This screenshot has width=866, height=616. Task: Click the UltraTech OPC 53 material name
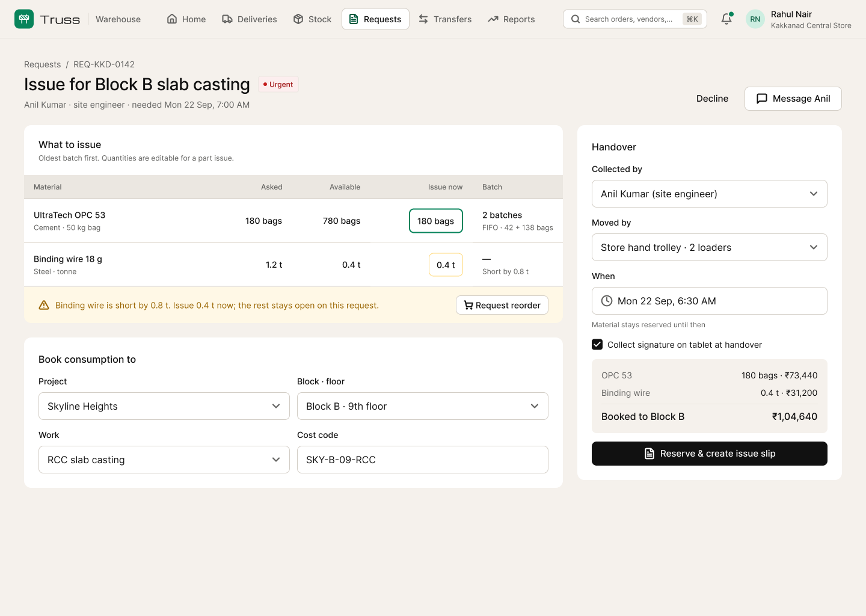[70, 215]
